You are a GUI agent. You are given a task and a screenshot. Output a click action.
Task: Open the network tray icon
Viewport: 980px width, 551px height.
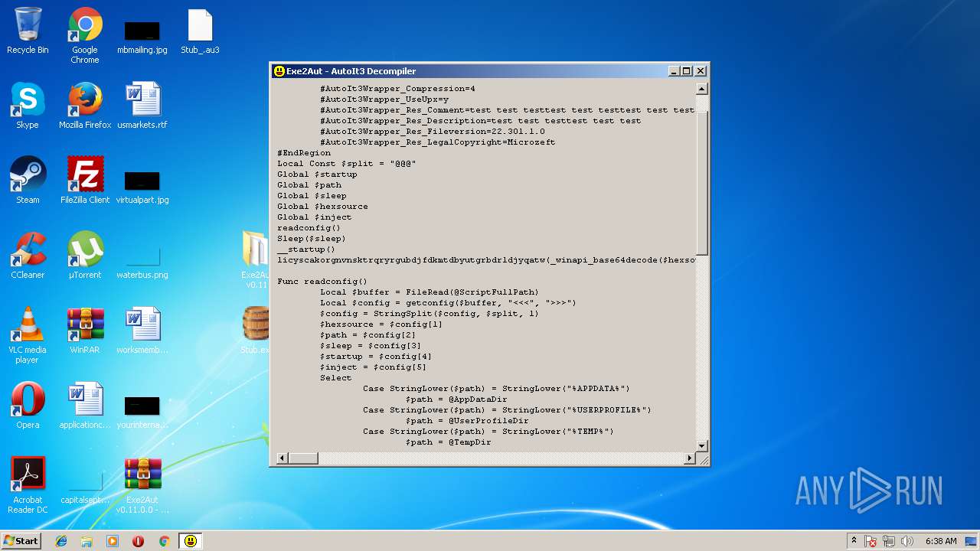890,541
